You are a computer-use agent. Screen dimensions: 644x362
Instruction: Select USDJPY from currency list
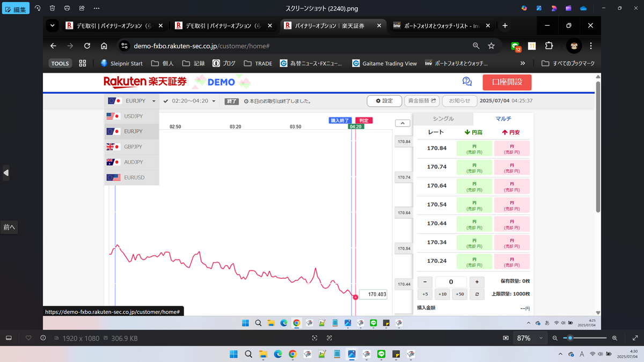click(132, 116)
